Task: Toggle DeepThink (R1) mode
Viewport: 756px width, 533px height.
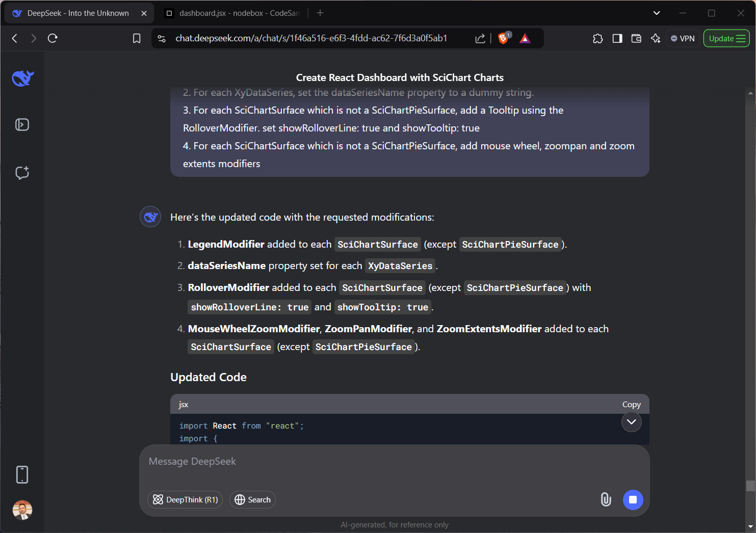Action: [x=185, y=500]
